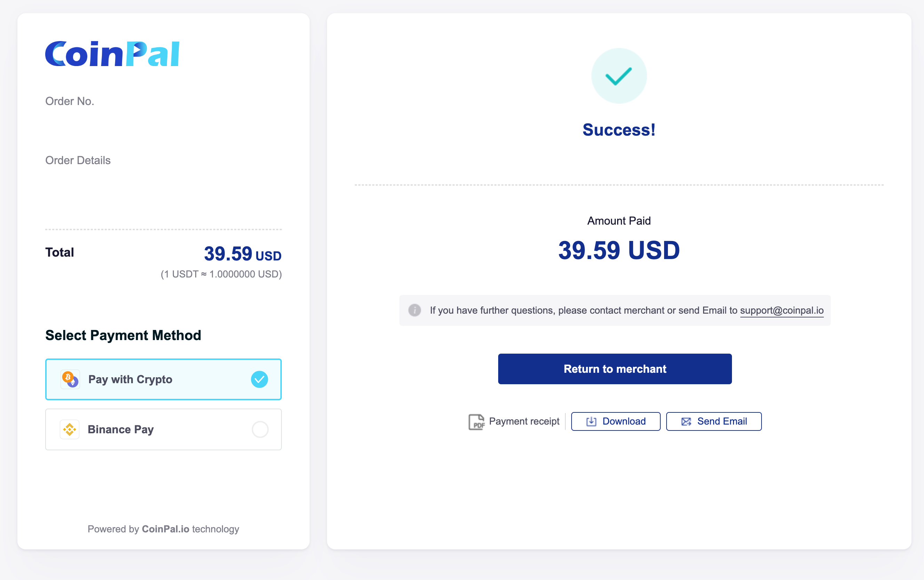Click the info icon beside support message

(414, 310)
